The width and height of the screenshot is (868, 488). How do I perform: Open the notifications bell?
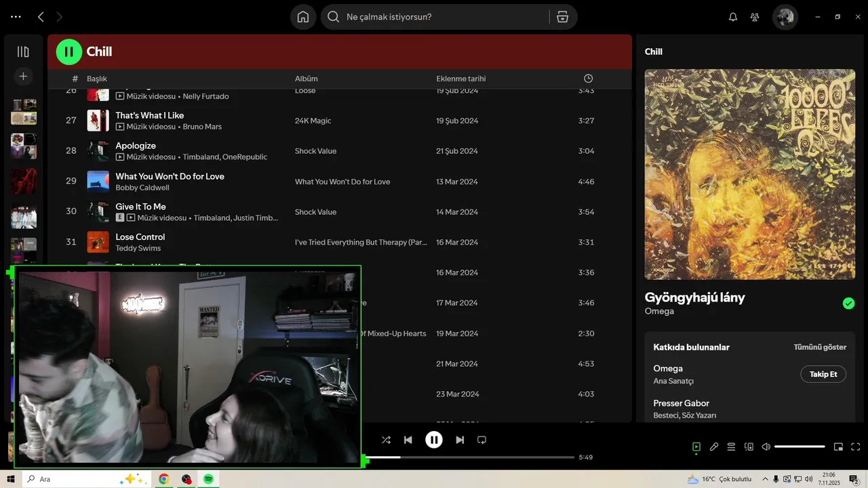click(733, 17)
